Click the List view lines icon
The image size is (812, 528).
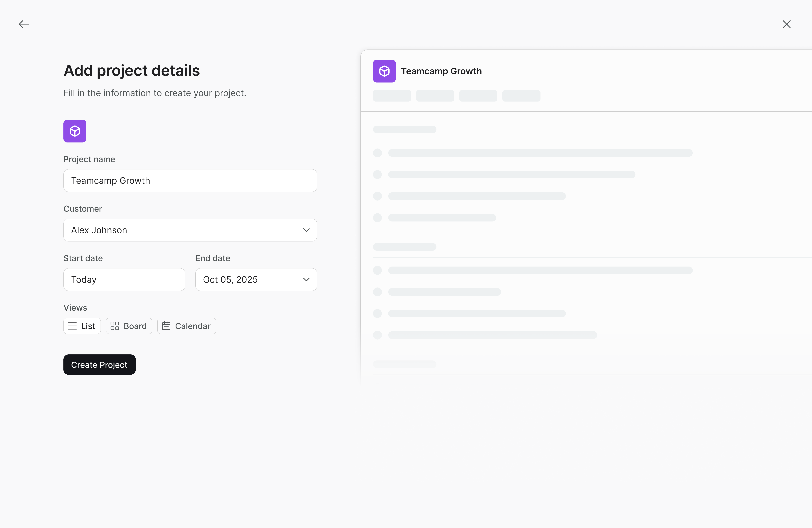(x=72, y=326)
